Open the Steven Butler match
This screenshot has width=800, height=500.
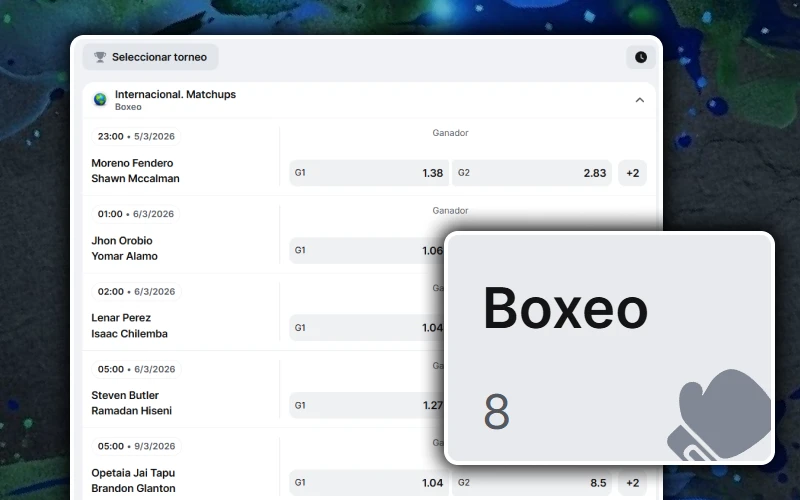[x=125, y=395]
